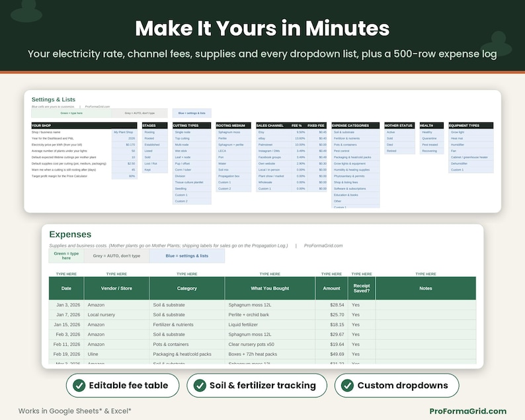525x420 pixels.
Task: Click the $28.54 amount cell
Action: pos(331,305)
